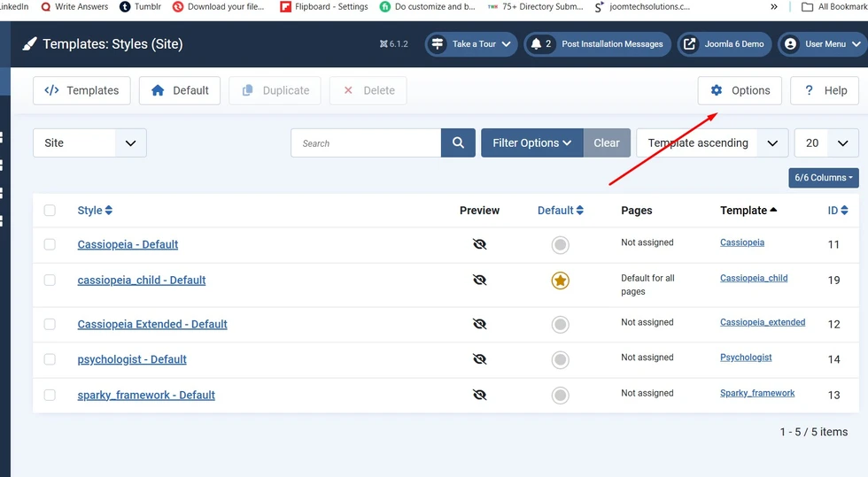Open the Do customize and b... bookmark
The width and height of the screenshot is (868, 477).
coord(427,7)
